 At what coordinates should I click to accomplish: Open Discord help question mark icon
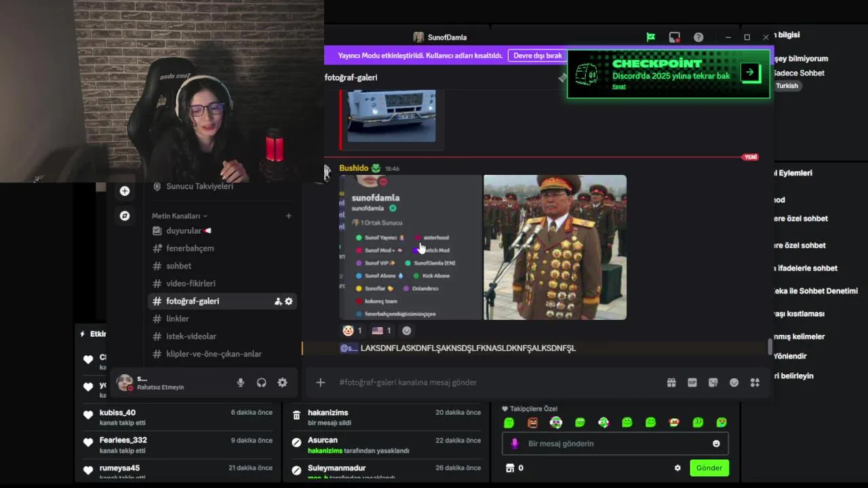click(x=698, y=37)
